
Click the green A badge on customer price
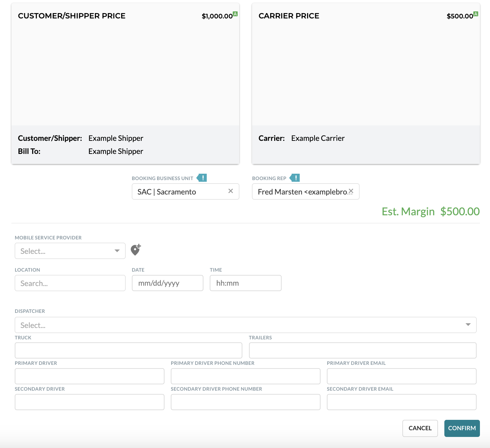[x=235, y=14]
